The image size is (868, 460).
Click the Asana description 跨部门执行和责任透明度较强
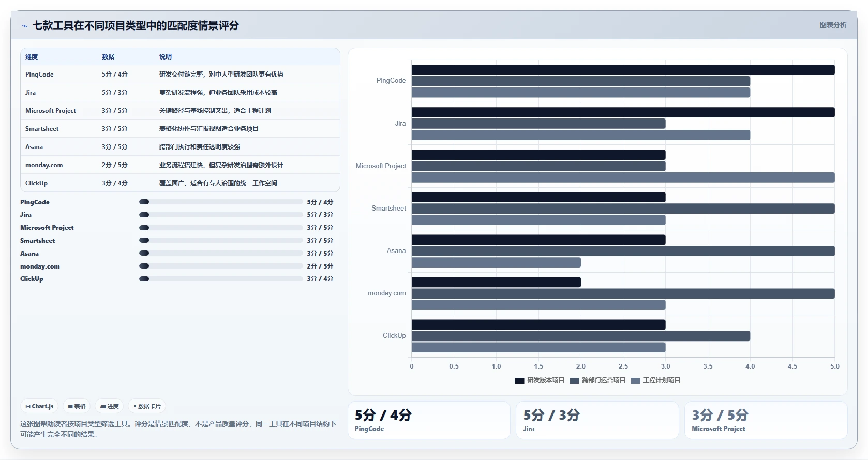pyautogui.click(x=200, y=147)
